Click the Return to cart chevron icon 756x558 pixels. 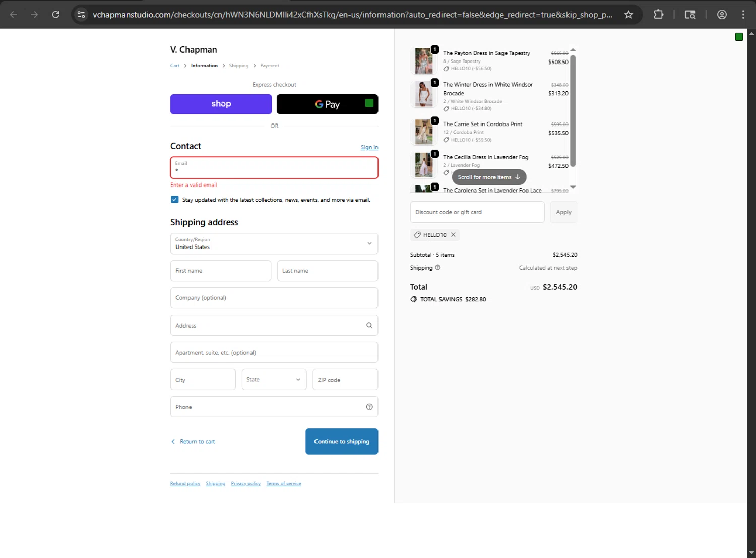pyautogui.click(x=173, y=442)
